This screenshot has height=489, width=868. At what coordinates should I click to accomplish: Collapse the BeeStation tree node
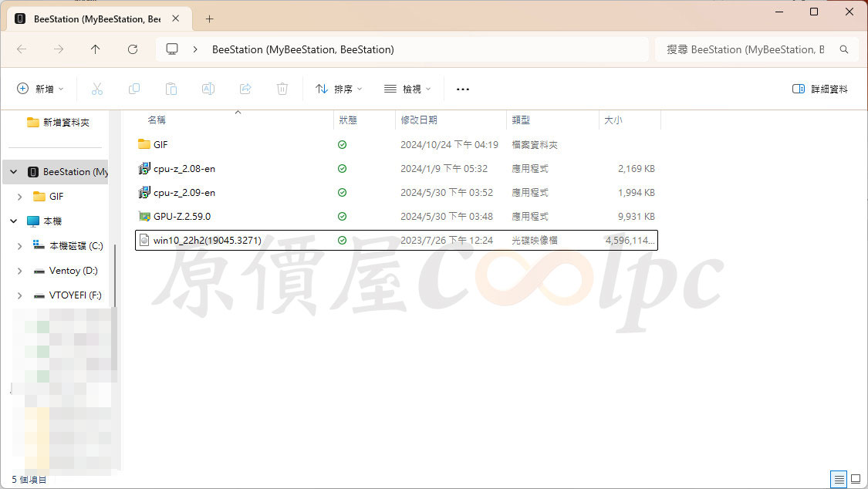[14, 171]
